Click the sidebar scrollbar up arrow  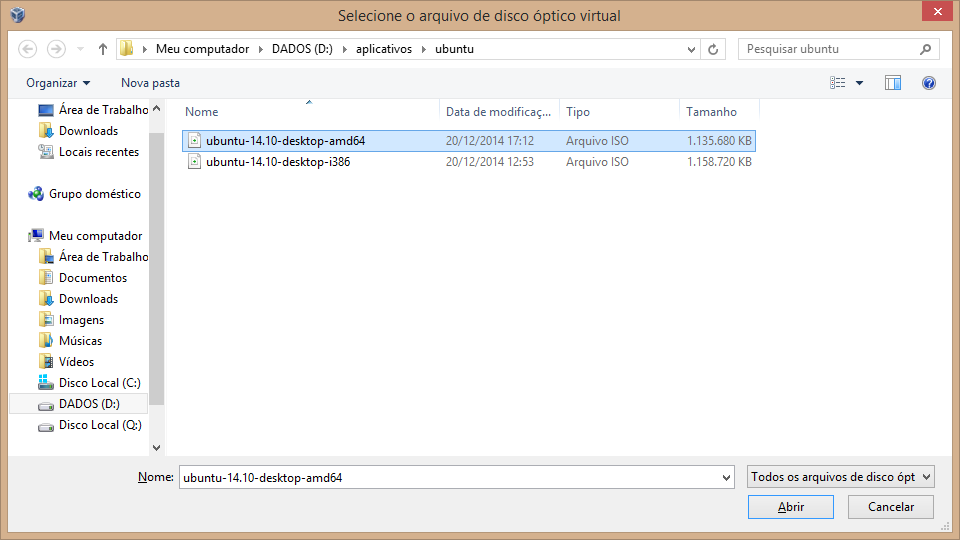[x=157, y=108]
